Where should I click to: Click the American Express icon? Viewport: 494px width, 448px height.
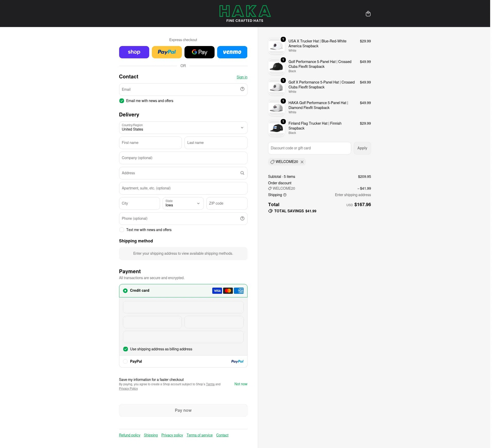[239, 291]
